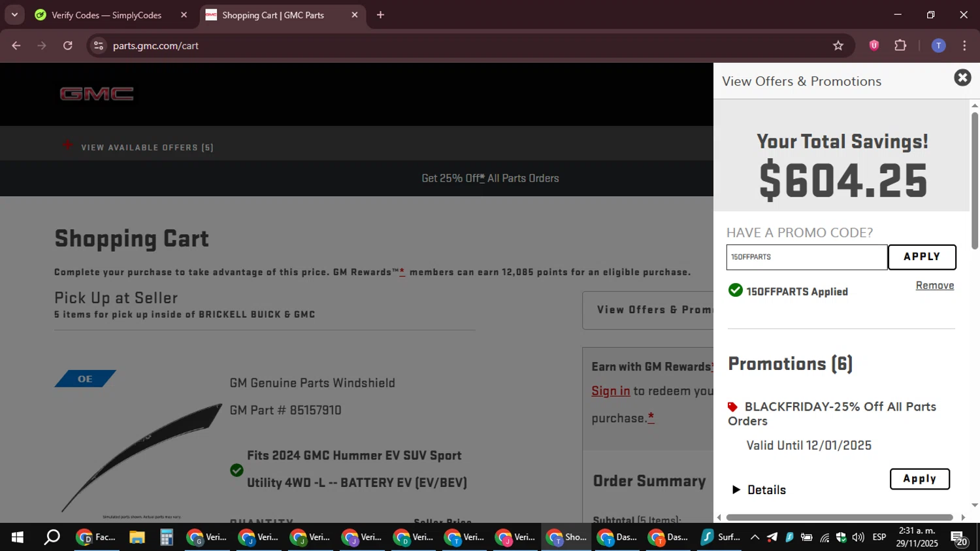Click the Sign in link for GM Rewards
The height and width of the screenshot is (551, 980).
pyautogui.click(x=610, y=391)
